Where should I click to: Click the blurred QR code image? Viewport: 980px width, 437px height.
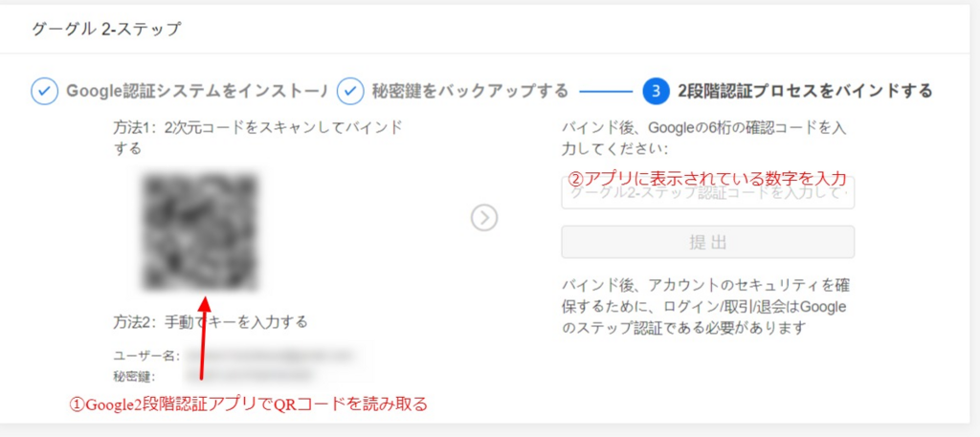[x=200, y=231]
